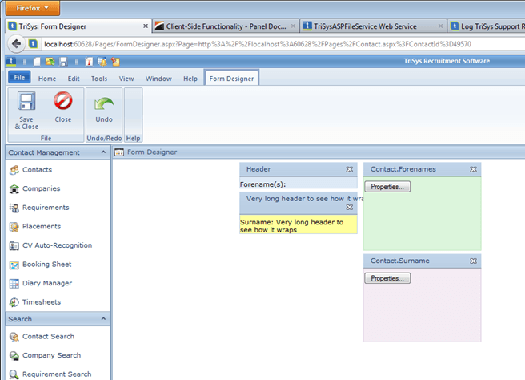
Task: Collapse the Contact Management navigation group
Action: 103,152
